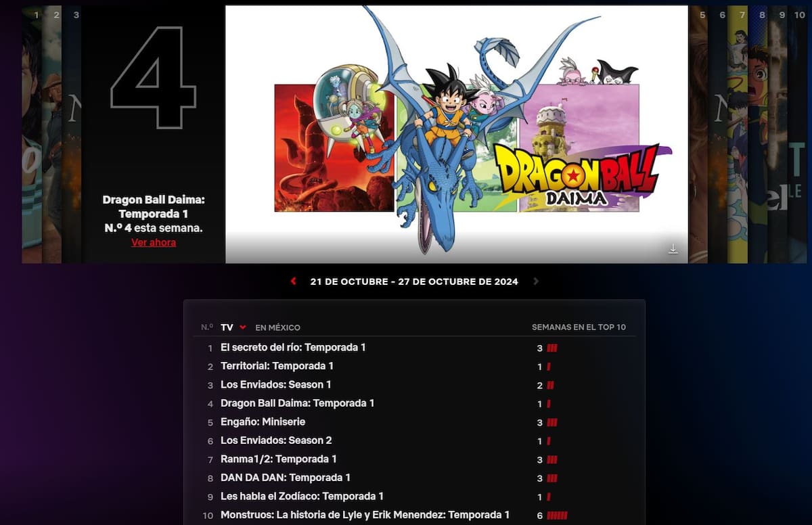Open the rank 6 poster strip in the carousel
The image size is (812, 525).
[x=718, y=135]
